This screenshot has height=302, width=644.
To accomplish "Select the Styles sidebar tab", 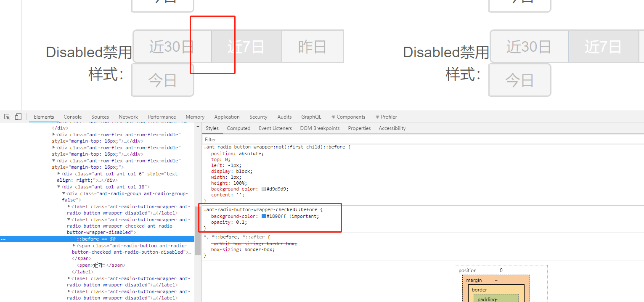I will coord(212,128).
